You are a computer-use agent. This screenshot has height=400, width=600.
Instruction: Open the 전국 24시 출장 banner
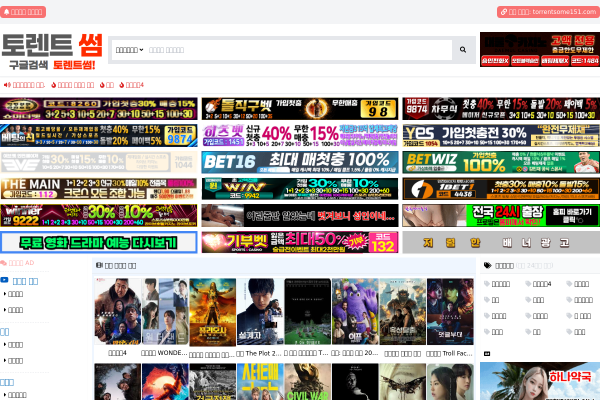click(x=501, y=216)
